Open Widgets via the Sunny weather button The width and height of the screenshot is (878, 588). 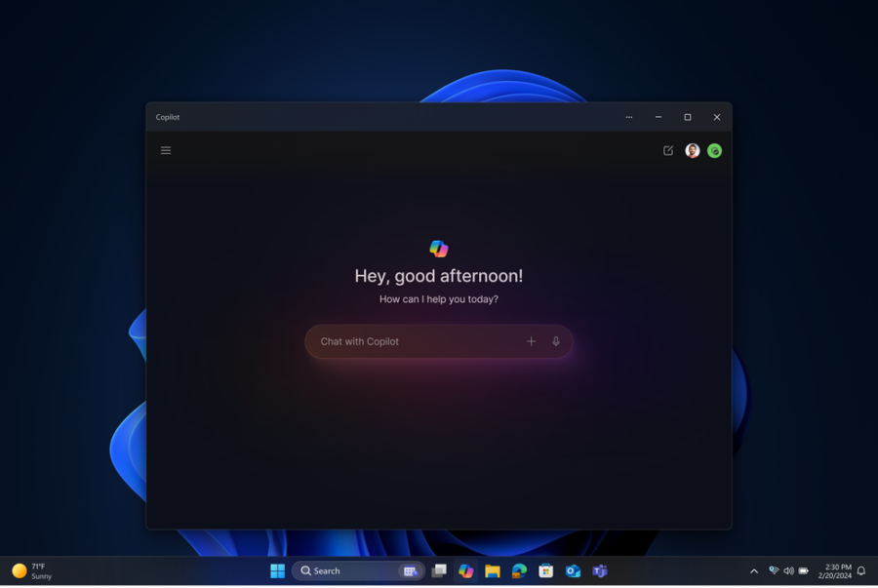point(32,570)
